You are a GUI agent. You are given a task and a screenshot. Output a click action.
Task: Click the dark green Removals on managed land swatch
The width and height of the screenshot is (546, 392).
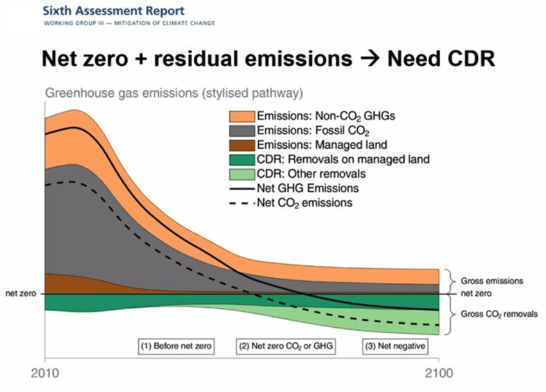coord(242,160)
